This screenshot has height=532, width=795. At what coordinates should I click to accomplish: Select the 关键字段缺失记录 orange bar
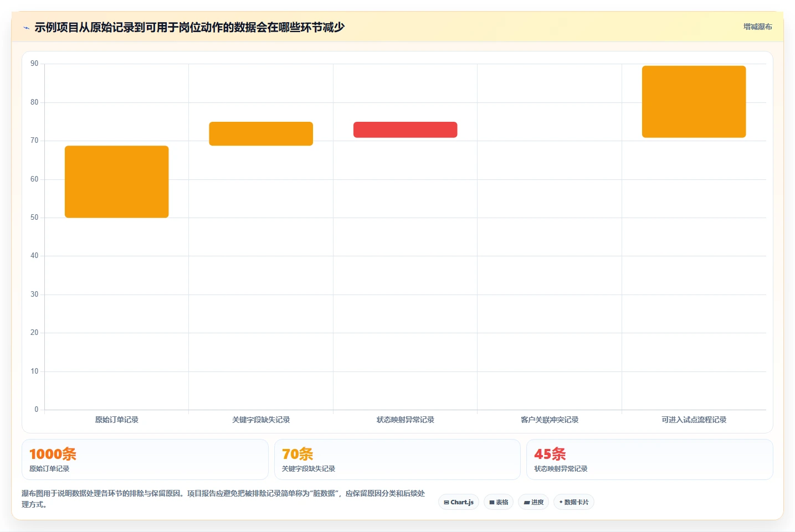coord(261,133)
